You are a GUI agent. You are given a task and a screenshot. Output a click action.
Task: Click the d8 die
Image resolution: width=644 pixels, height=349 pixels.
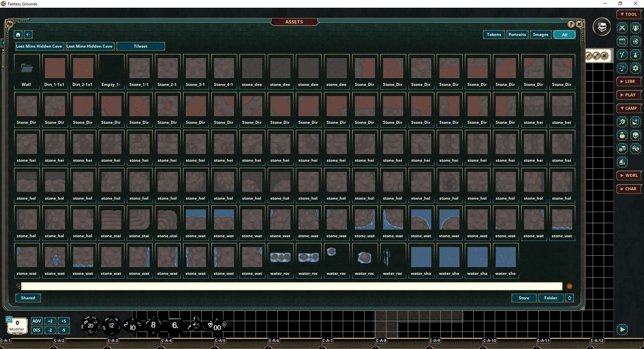(x=153, y=325)
